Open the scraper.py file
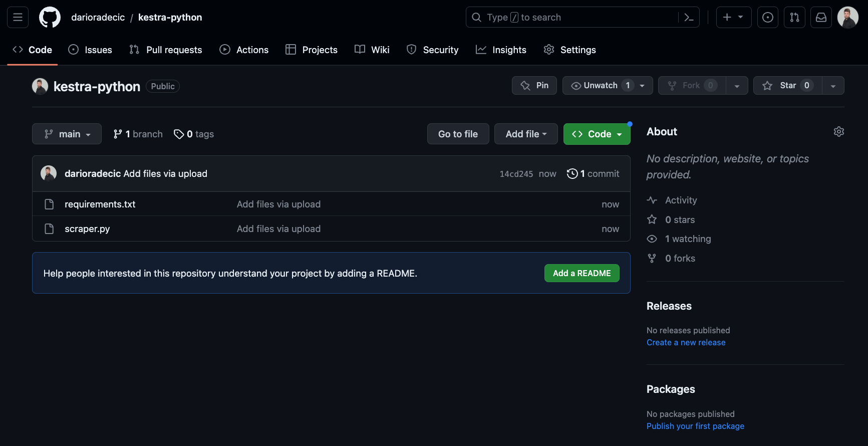Image resolution: width=868 pixels, height=446 pixels. tap(87, 229)
